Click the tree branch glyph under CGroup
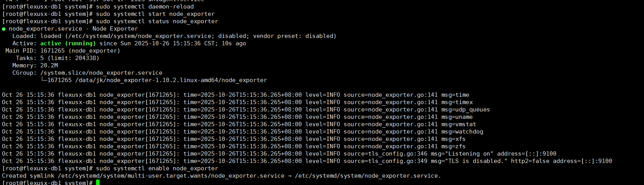The width and height of the screenshot is (644, 185). (44, 80)
